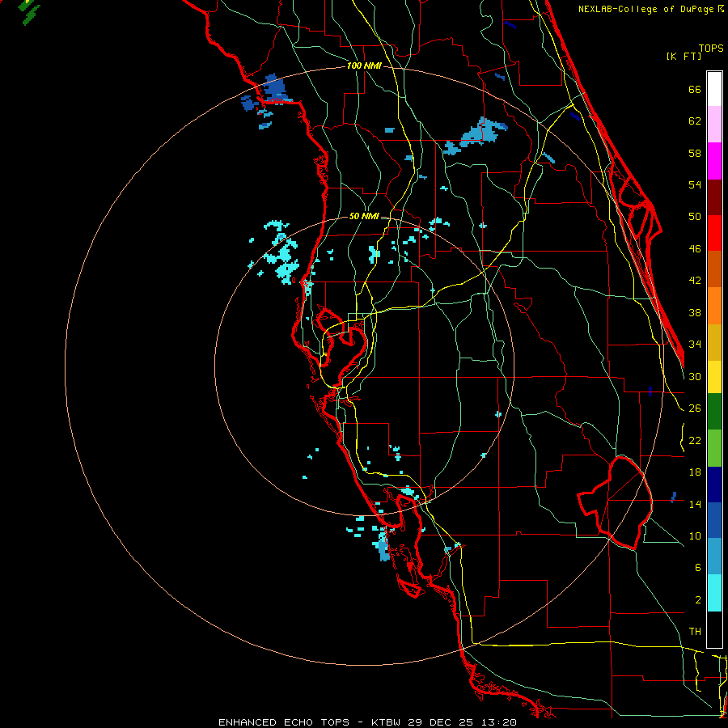
Task: Click the white swatch in the tops legend
Action: click(x=714, y=89)
